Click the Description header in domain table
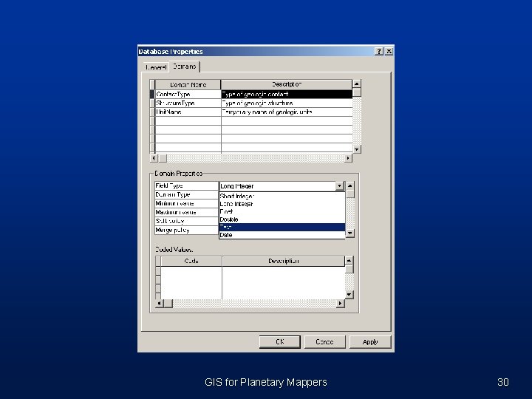Screen dimensions: 532x399 (287, 84)
